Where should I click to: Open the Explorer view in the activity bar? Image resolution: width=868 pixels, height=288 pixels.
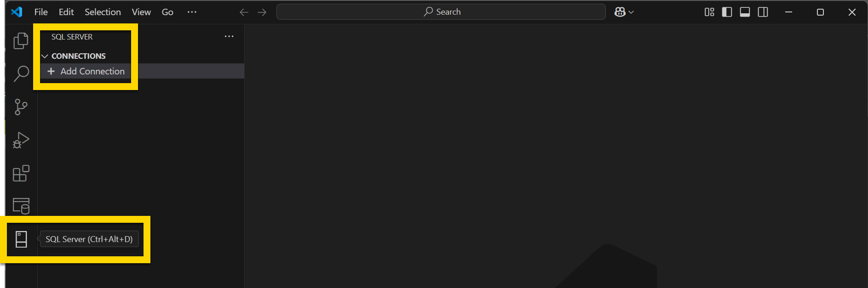(21, 40)
